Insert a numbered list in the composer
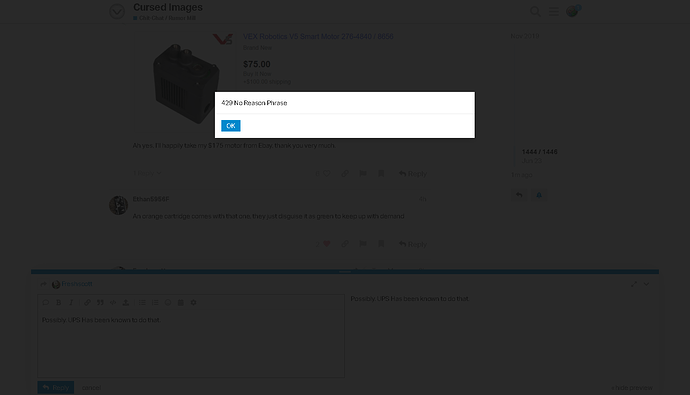Image resolution: width=690 pixels, height=395 pixels. [155, 303]
